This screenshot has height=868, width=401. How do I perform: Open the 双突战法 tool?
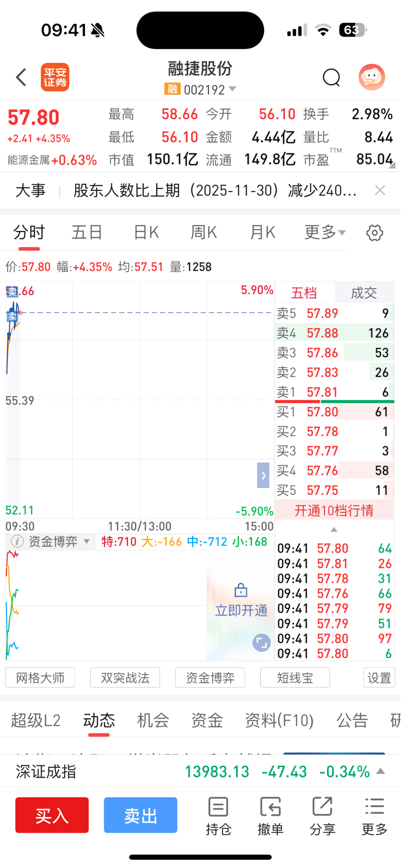coord(125,678)
